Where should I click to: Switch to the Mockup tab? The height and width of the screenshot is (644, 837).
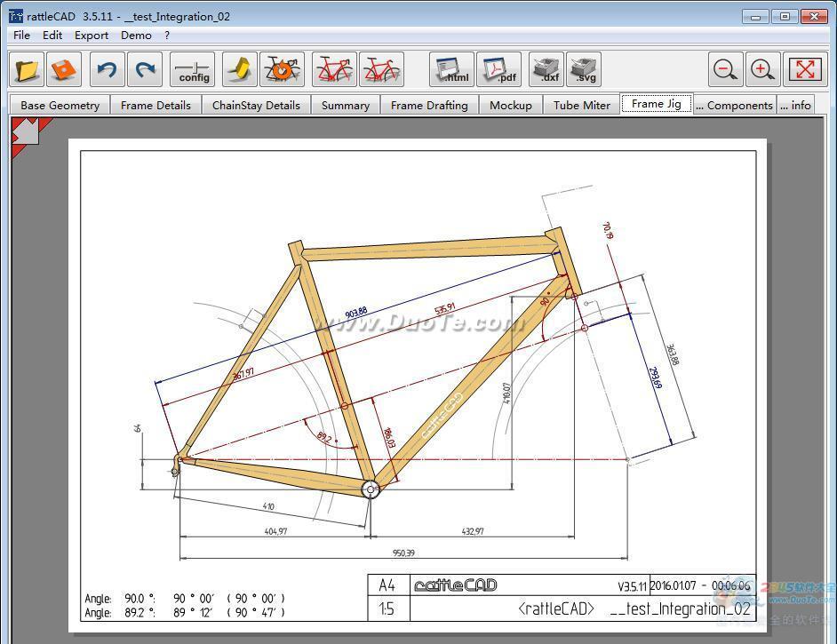point(511,105)
